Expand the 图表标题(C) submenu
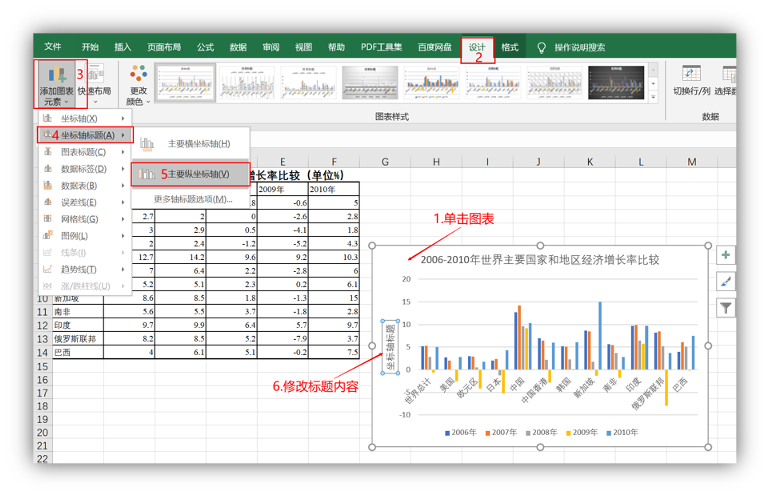768x495 pixels. pyautogui.click(x=85, y=152)
